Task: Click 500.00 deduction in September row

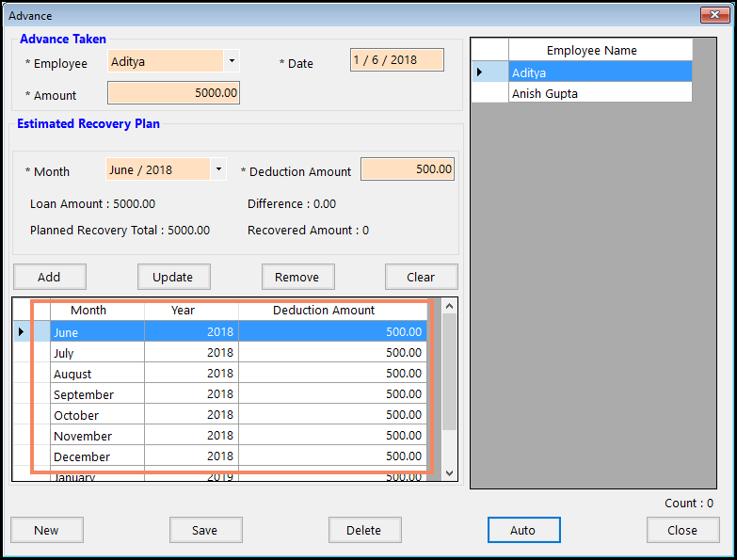Action: tap(333, 393)
